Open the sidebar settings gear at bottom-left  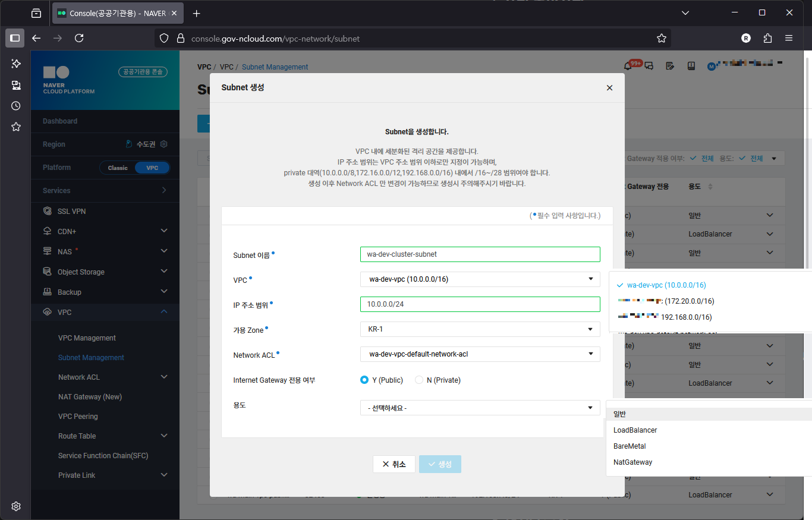[16, 506]
